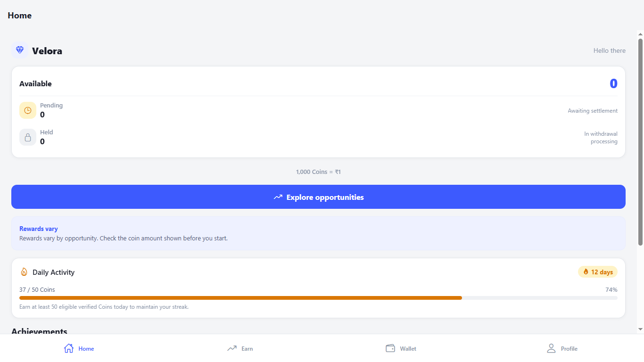Screen dimensions: 644x362
Task: Click the Held padlock icon
Action: [x=28, y=137]
